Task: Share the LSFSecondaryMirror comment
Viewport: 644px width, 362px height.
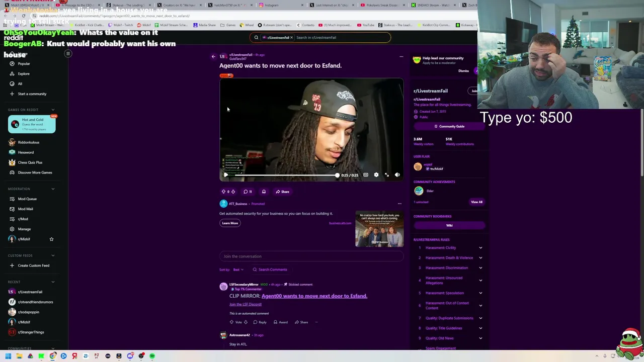Action: 301,322
